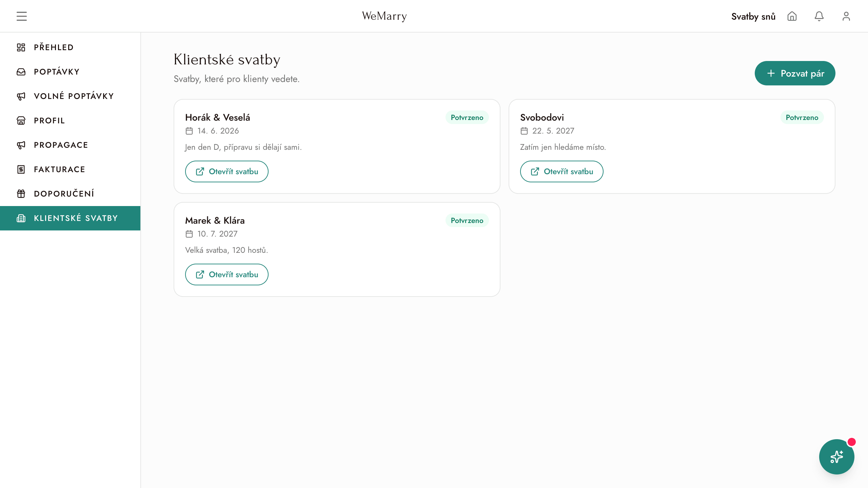The height and width of the screenshot is (488, 868).
Task: Click the Přehled dashboard icon
Action: 21,47
